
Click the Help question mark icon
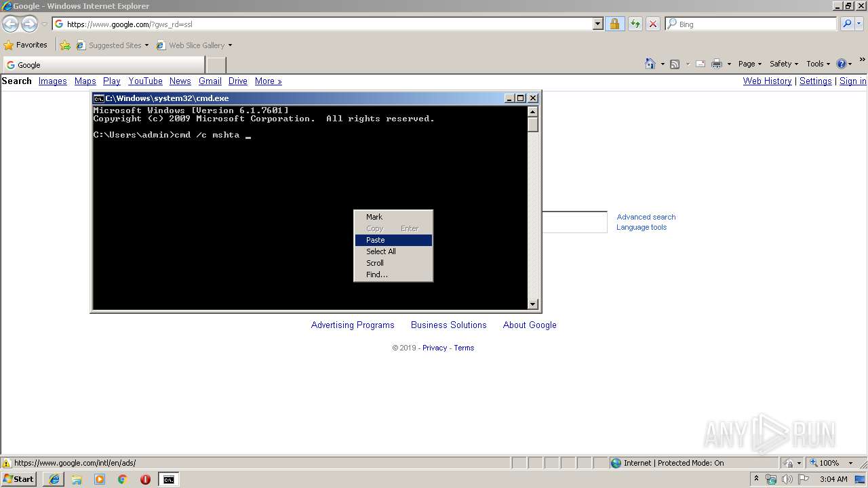coord(842,64)
